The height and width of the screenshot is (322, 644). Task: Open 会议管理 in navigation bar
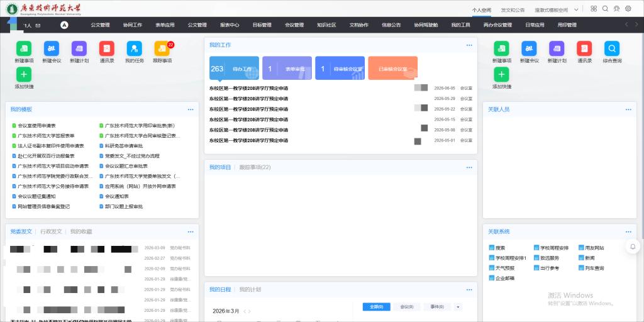tap(294, 25)
